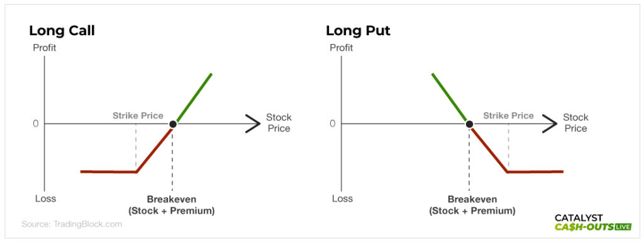The image size is (644, 242).
Task: Click the Long Call chart title
Action: [62, 31]
